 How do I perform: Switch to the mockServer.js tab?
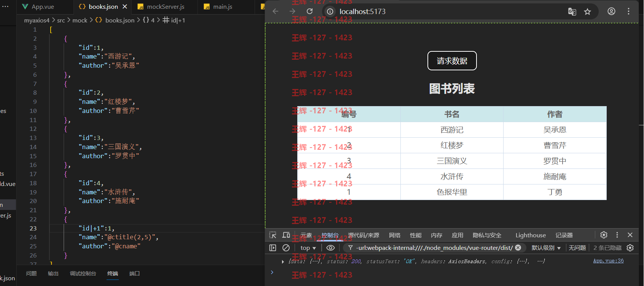tap(165, 7)
